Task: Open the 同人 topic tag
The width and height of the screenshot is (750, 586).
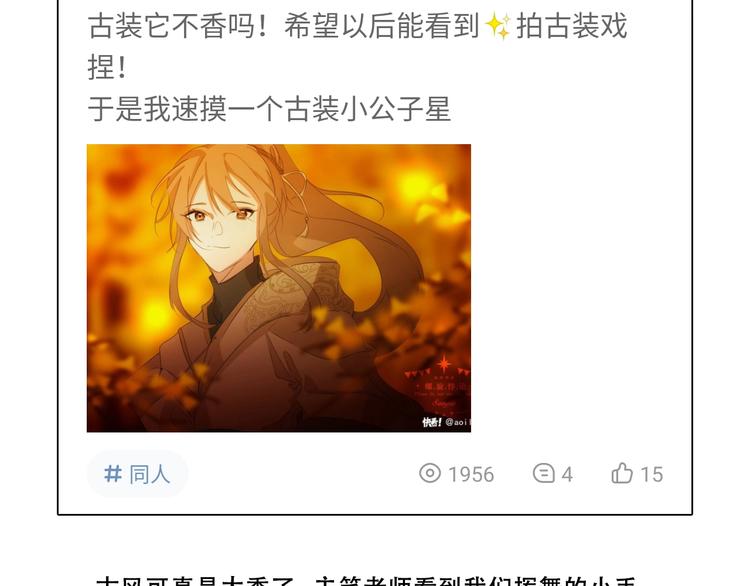Action: (x=137, y=474)
